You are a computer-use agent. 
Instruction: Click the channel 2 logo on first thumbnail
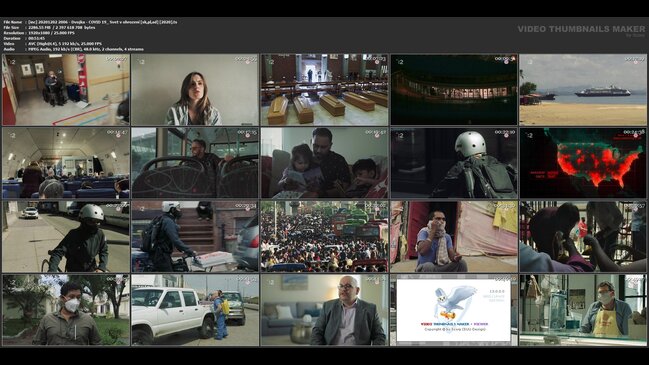(12, 62)
